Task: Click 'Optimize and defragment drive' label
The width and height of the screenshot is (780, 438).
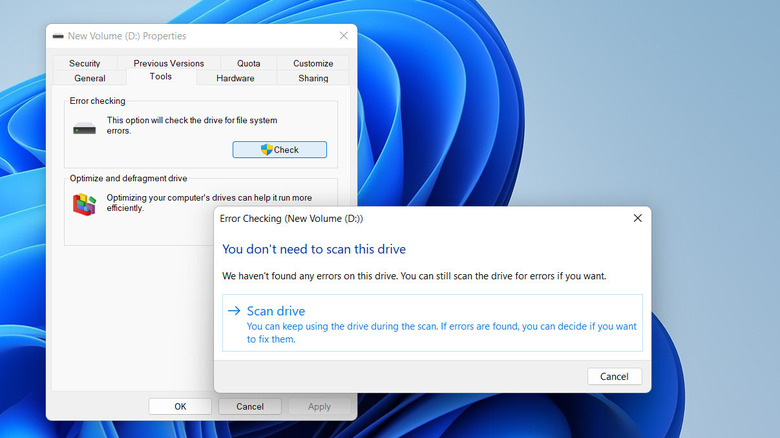Action: [128, 178]
